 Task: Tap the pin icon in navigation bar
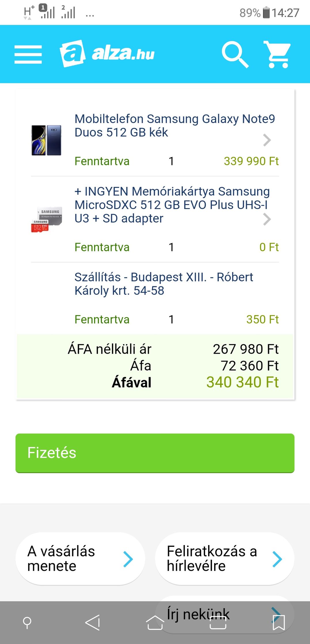(x=27, y=622)
